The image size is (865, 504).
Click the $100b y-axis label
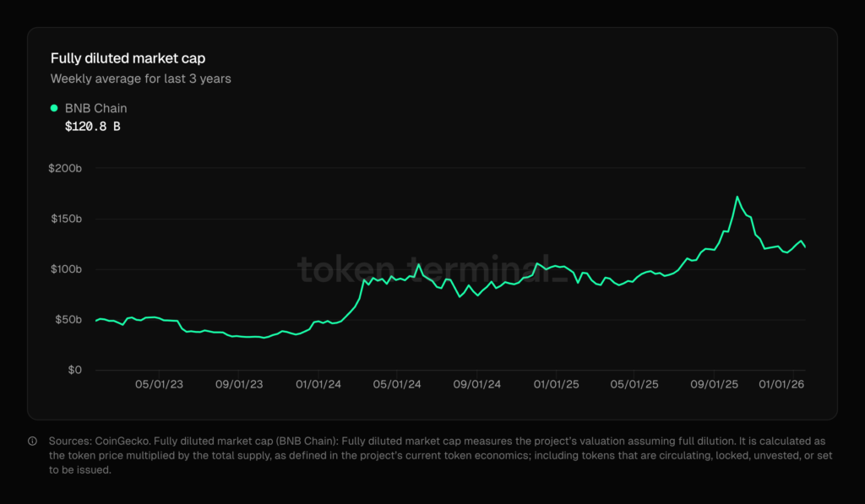65,269
